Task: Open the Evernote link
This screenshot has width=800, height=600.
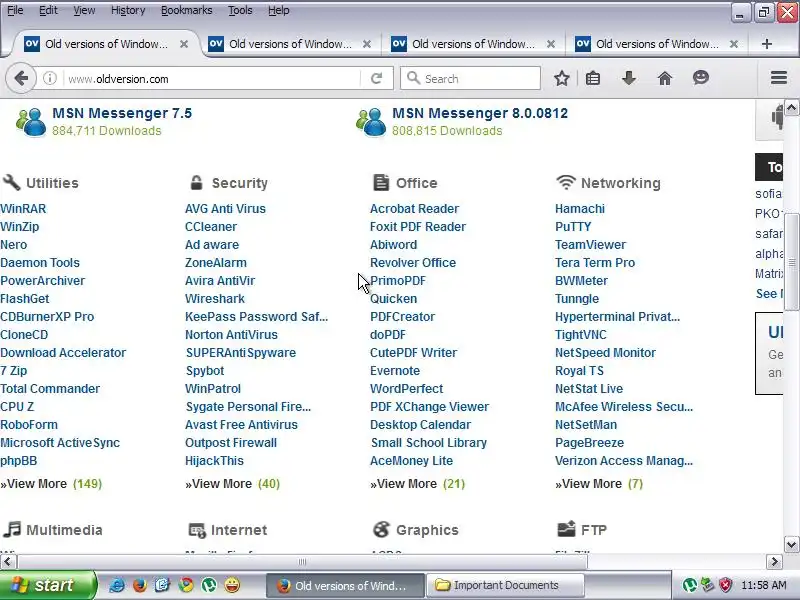Action: pos(395,370)
